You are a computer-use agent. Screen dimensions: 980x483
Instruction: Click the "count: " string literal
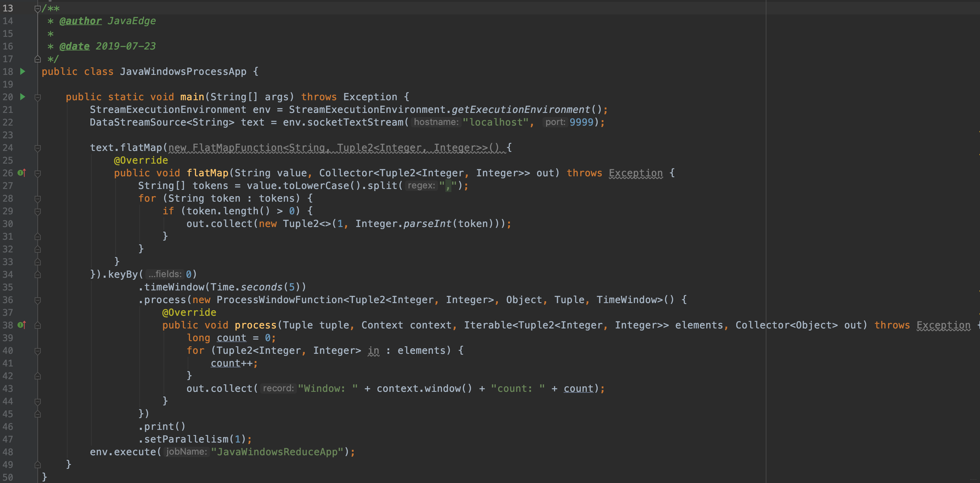[518, 389]
